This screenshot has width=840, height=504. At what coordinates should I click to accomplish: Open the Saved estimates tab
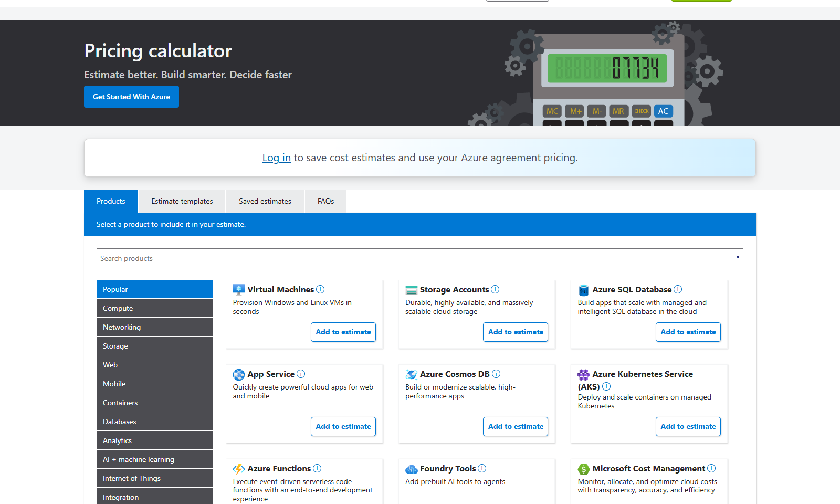coord(265,201)
